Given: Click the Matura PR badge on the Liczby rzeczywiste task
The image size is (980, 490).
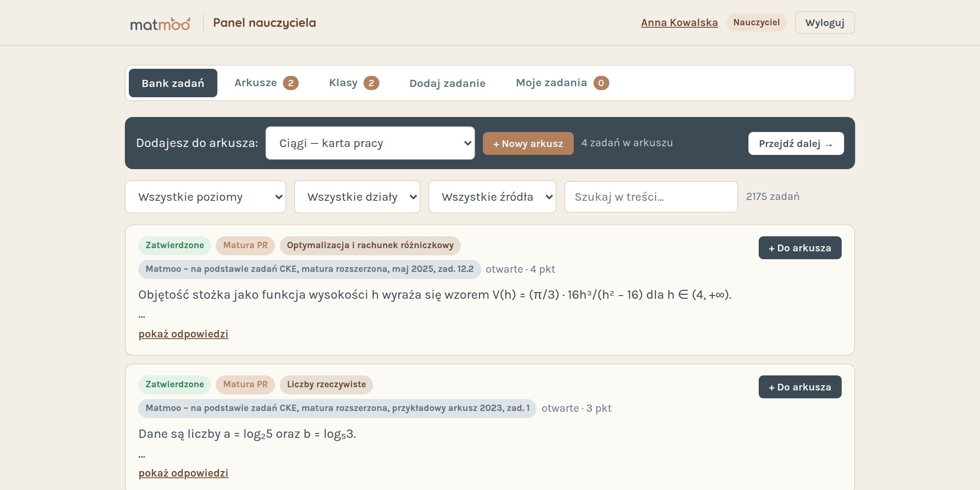Looking at the screenshot, I should [245, 384].
